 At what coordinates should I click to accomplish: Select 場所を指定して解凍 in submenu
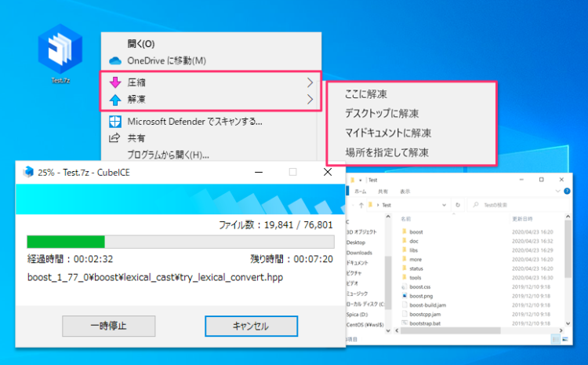click(387, 152)
